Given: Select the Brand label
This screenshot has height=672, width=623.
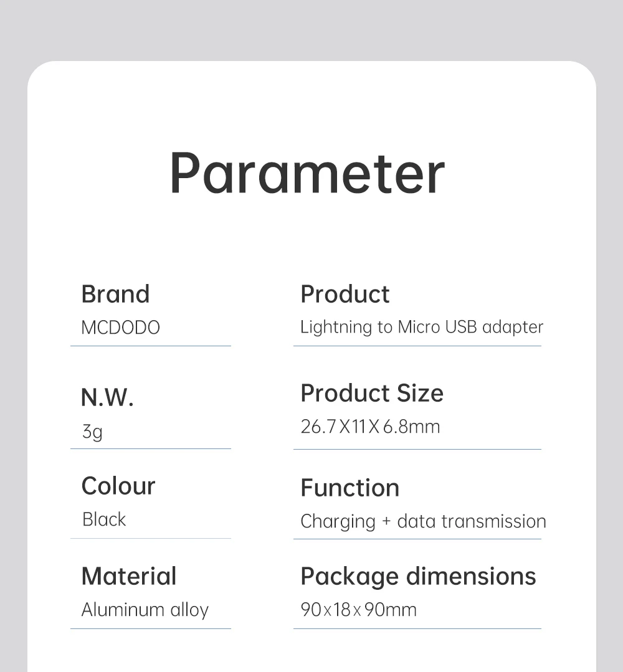Looking at the screenshot, I should 115,294.
